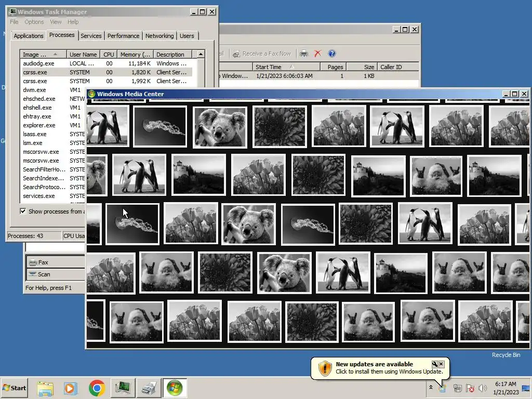Show hidden tray icons arrow
This screenshot has height=399, width=532.
[x=431, y=388]
